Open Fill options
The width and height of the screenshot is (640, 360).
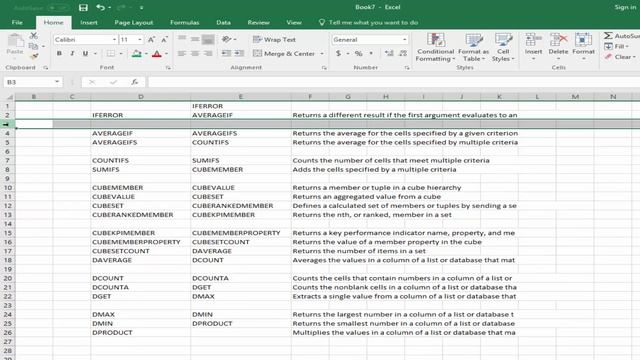[x=616, y=47]
